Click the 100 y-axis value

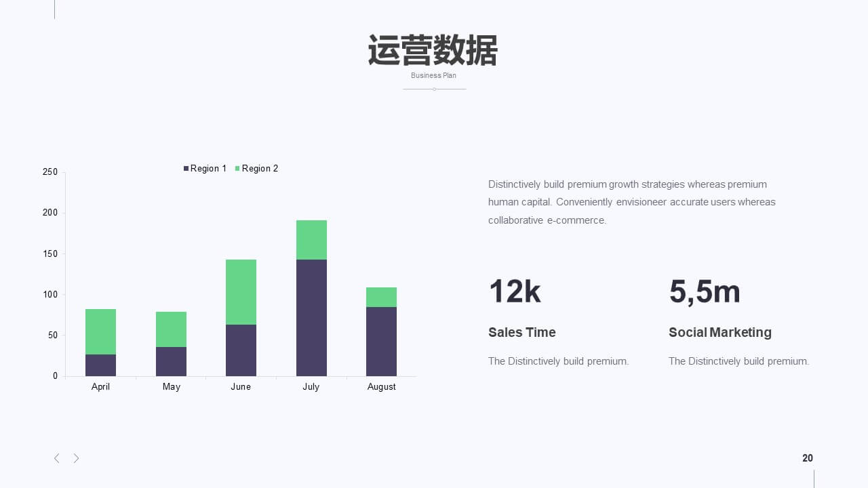point(50,294)
